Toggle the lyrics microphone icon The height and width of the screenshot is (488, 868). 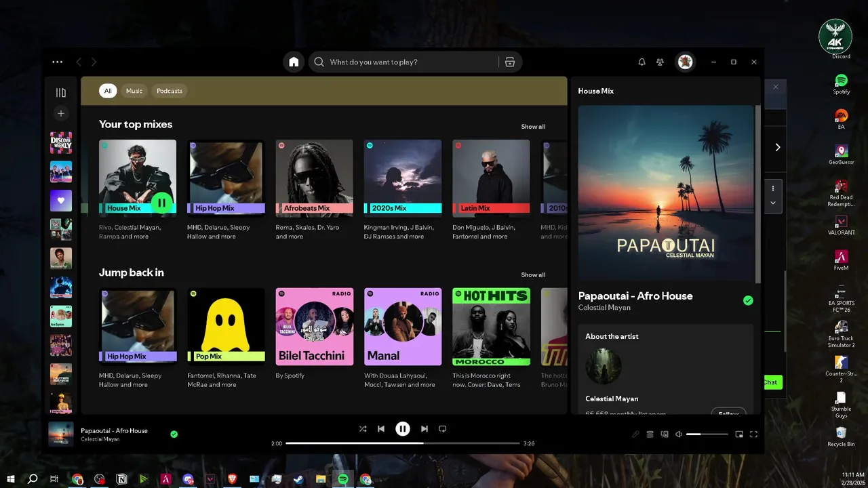(x=635, y=434)
